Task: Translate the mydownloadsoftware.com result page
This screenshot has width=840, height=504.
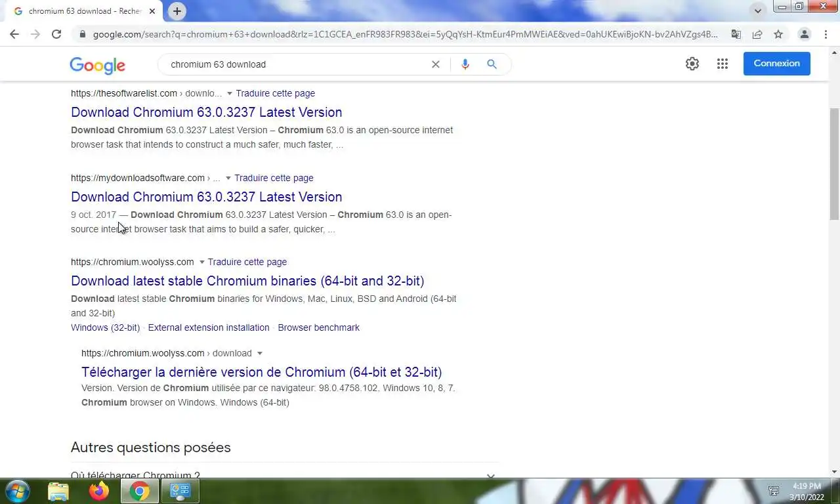Action: point(274,178)
